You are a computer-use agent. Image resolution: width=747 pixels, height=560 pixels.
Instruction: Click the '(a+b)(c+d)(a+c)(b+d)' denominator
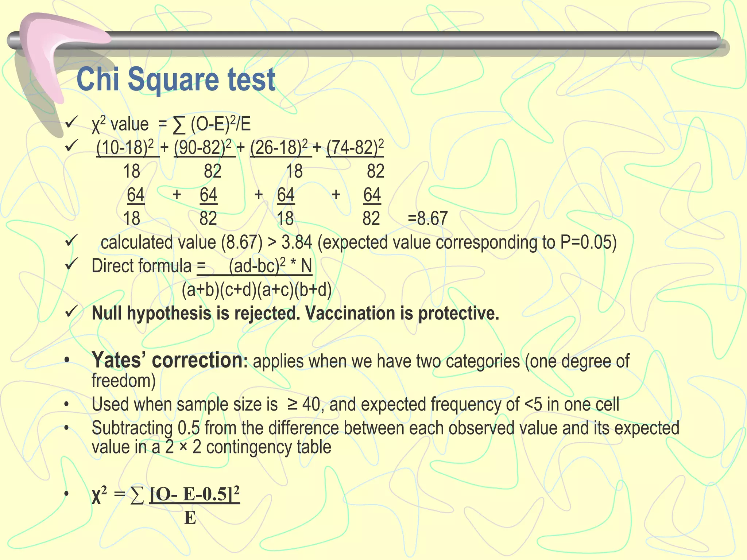[x=257, y=290]
